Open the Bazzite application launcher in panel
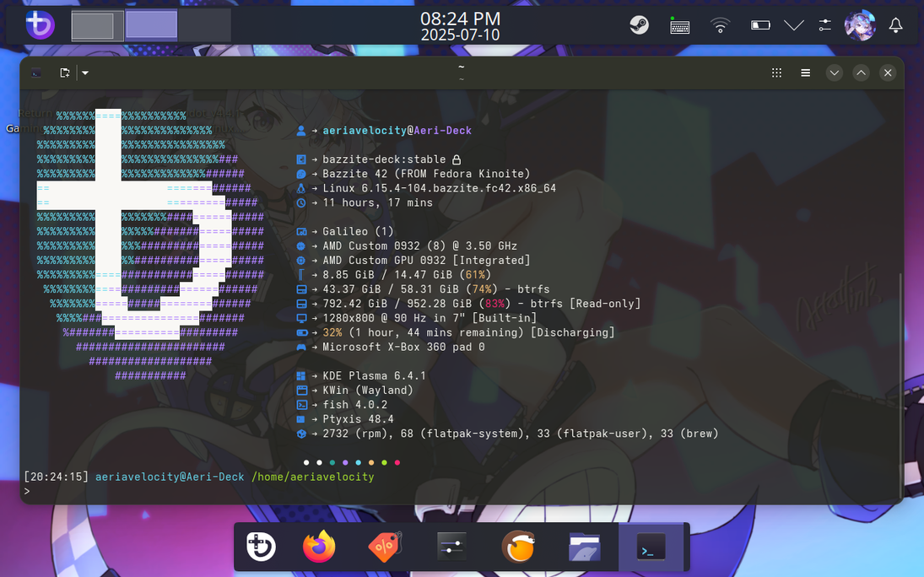Viewport: 924px width, 577px height. (40, 24)
